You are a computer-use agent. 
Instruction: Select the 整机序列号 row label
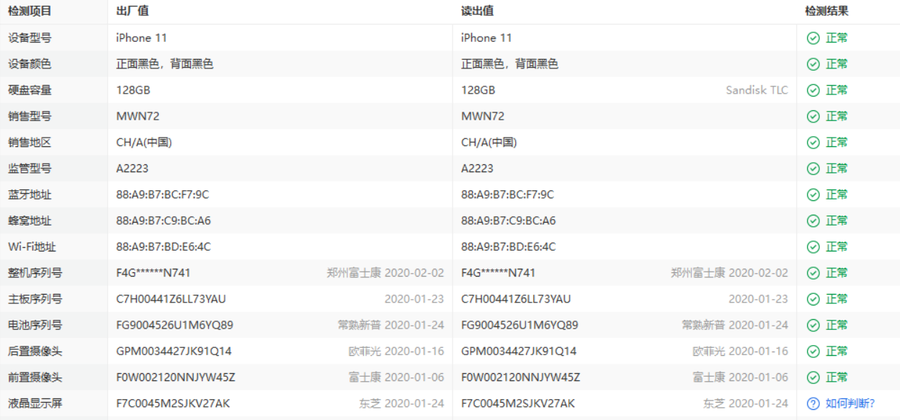[x=34, y=273]
